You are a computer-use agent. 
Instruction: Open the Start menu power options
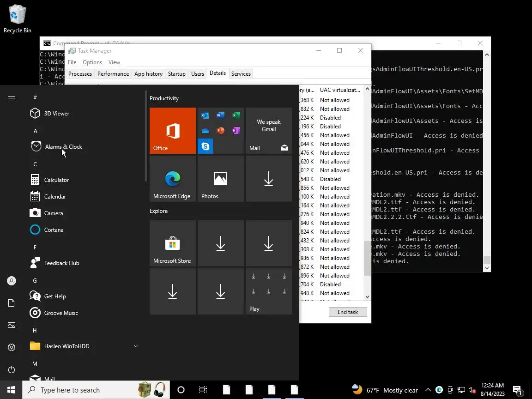point(12,369)
